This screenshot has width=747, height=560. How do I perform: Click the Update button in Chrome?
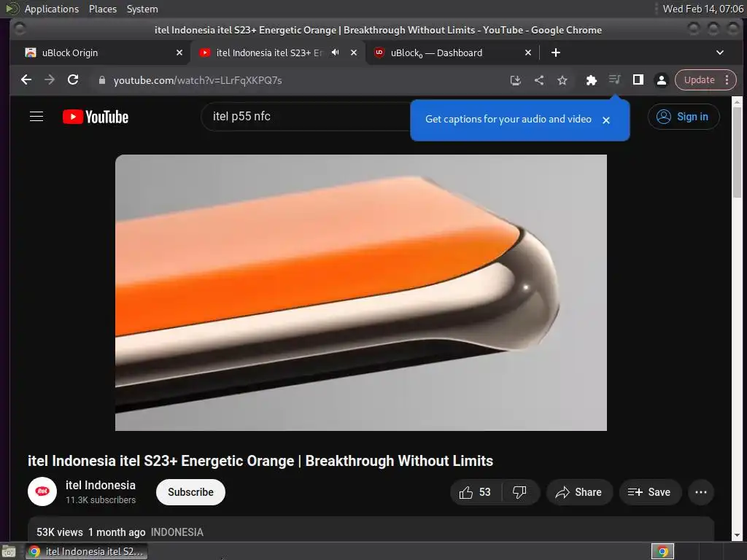699,80
